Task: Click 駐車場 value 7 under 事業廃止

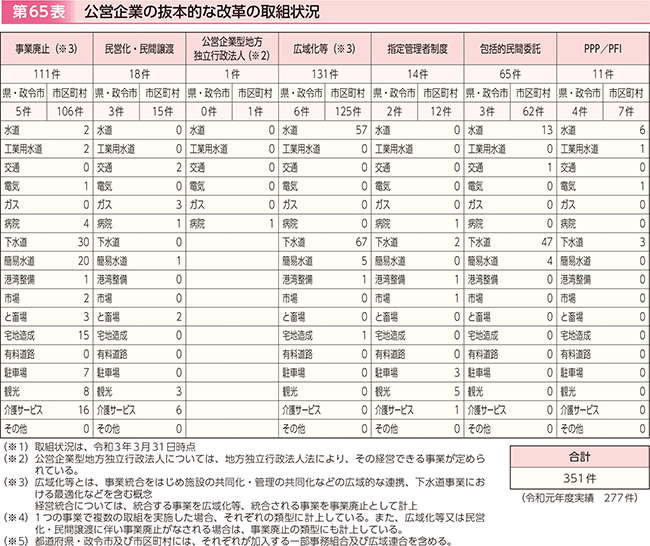Action: click(86, 373)
